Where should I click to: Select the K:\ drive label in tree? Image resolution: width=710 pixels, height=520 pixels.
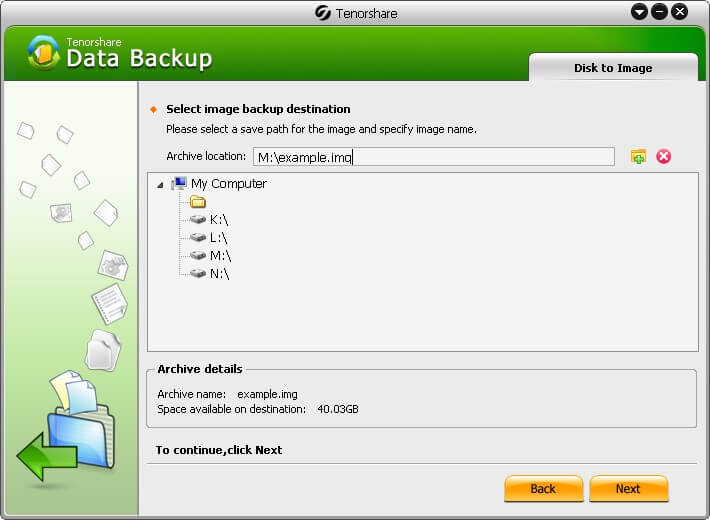coord(220,220)
